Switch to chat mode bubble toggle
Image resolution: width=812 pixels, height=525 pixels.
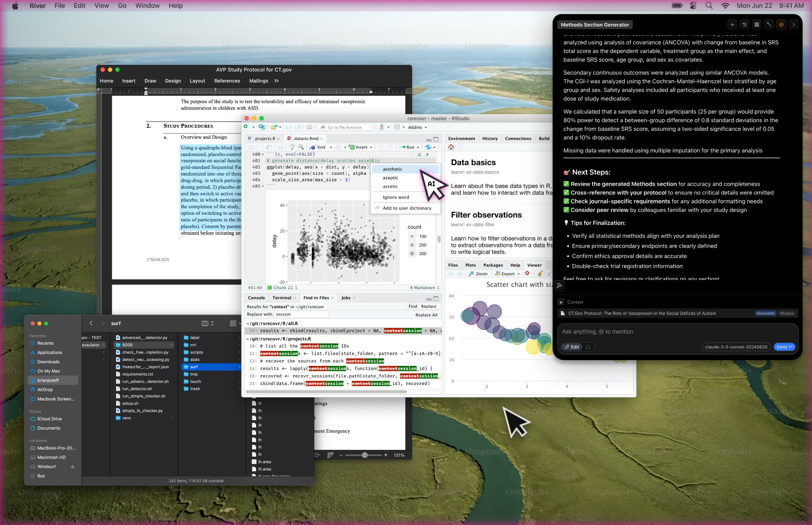(x=588, y=347)
